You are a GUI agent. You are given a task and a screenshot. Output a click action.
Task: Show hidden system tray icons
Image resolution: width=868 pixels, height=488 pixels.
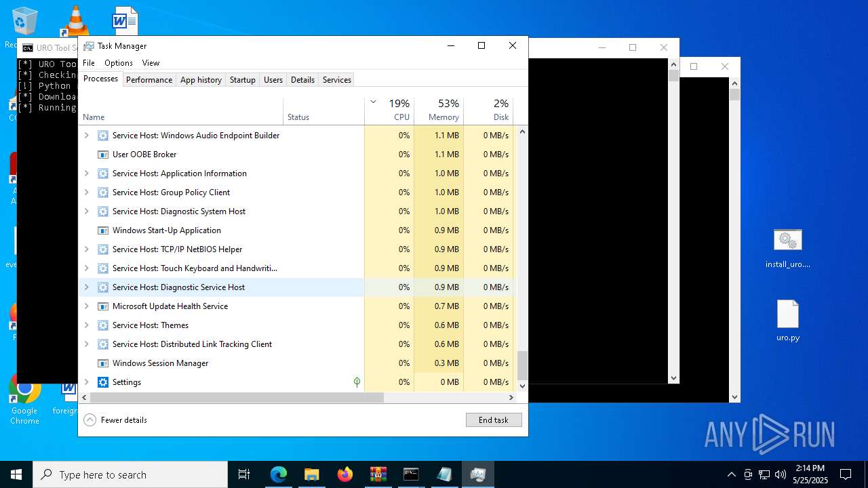pyautogui.click(x=731, y=474)
